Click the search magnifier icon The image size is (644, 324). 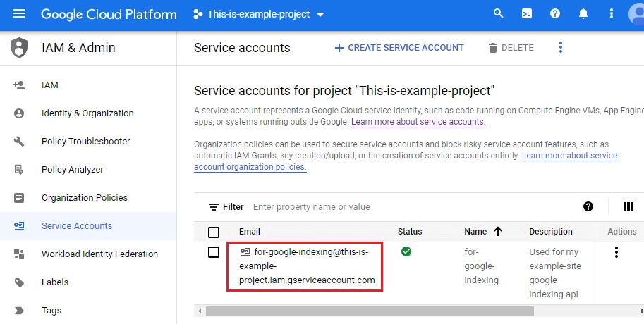[499, 14]
